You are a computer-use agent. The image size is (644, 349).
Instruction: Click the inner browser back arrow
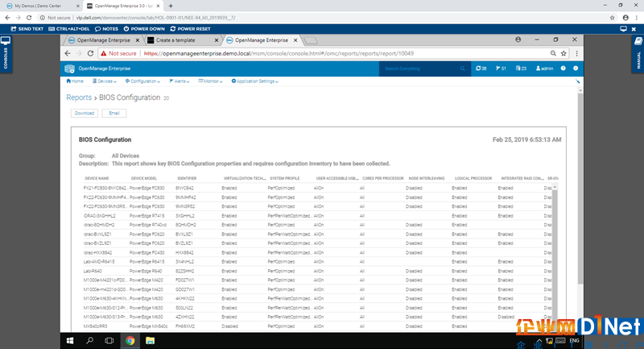tap(68, 53)
